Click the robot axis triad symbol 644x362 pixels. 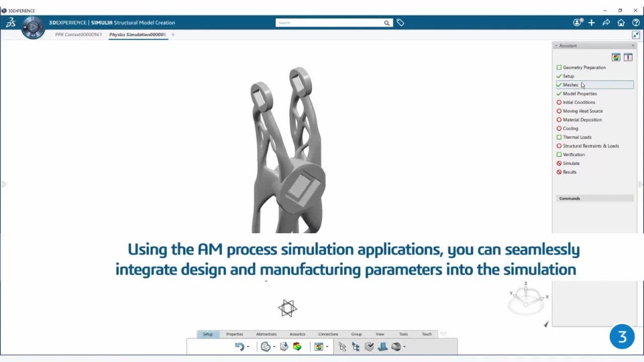pyautogui.click(x=288, y=308)
